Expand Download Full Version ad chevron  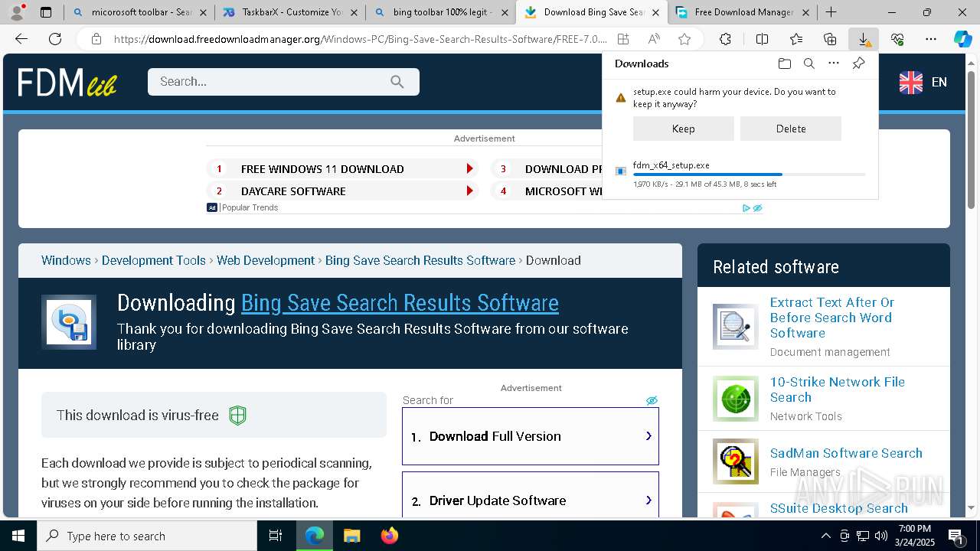click(648, 436)
